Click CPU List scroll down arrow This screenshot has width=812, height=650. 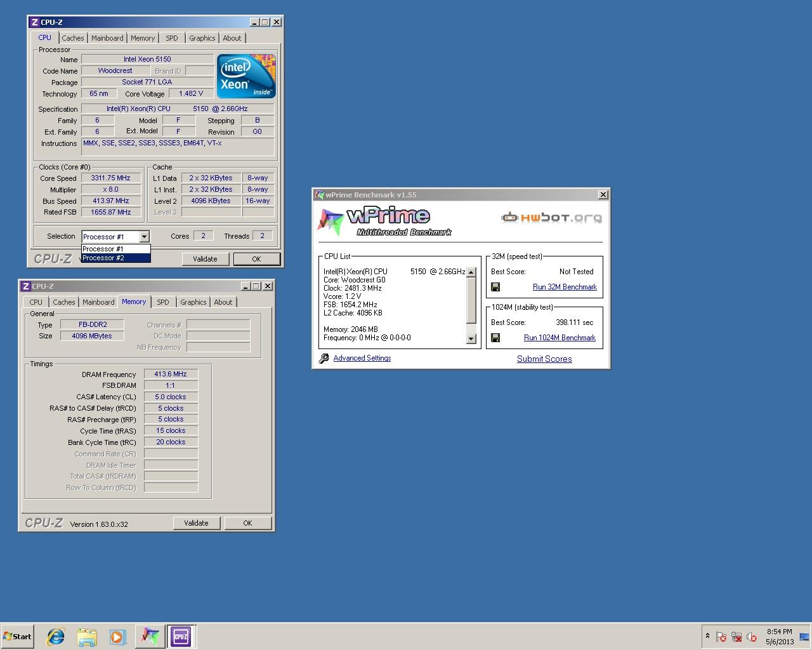pyautogui.click(x=471, y=339)
